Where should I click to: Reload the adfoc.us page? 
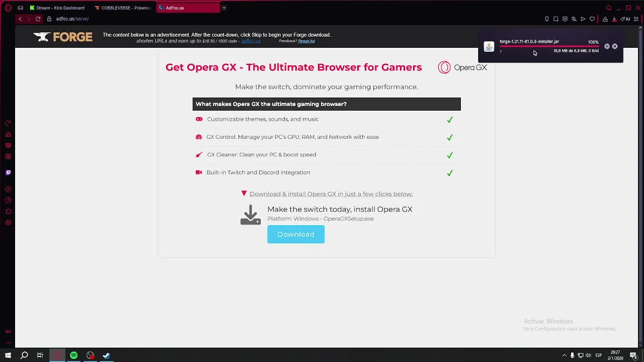click(x=38, y=19)
